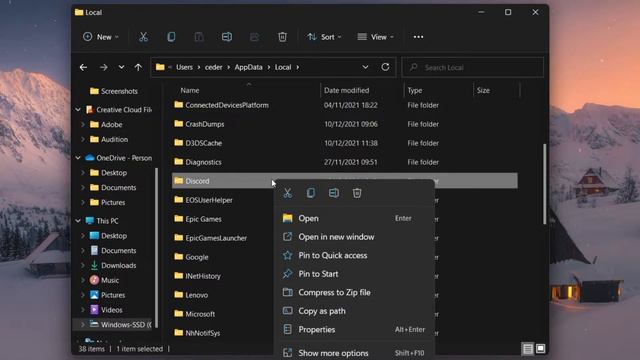Click Users in the address breadcrumb

pyautogui.click(x=184, y=67)
